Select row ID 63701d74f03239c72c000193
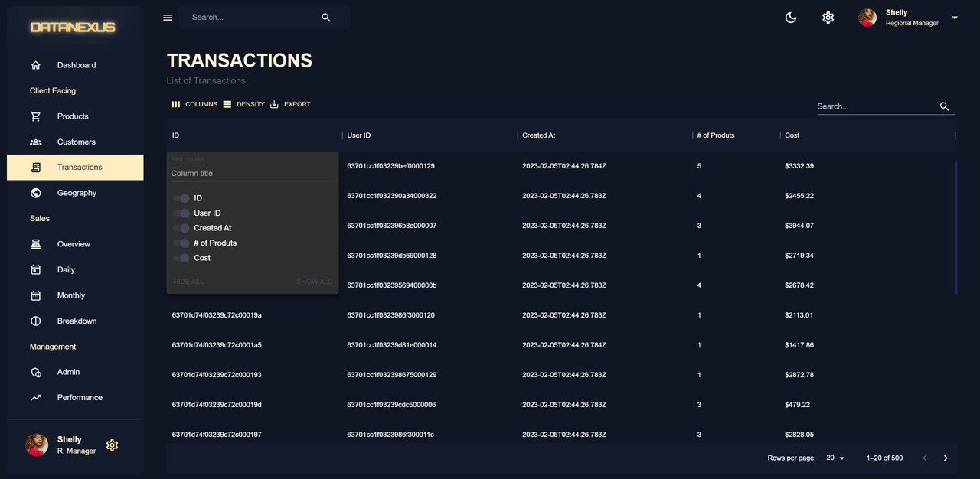Image resolution: width=980 pixels, height=479 pixels. click(x=217, y=375)
